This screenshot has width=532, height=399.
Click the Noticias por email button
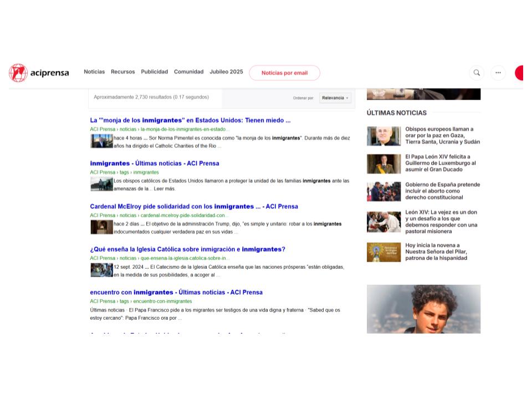(284, 73)
